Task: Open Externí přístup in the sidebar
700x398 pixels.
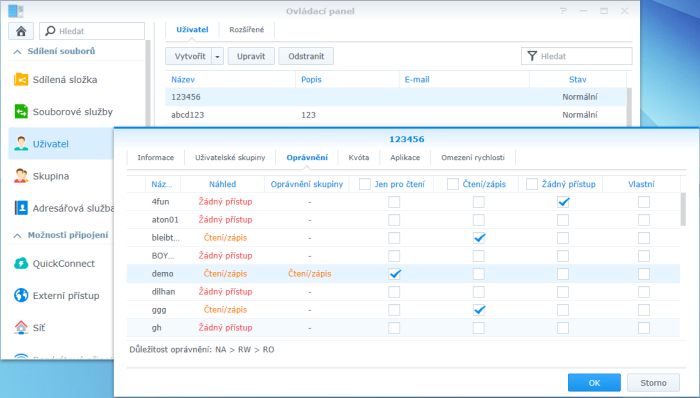Action: pos(66,295)
